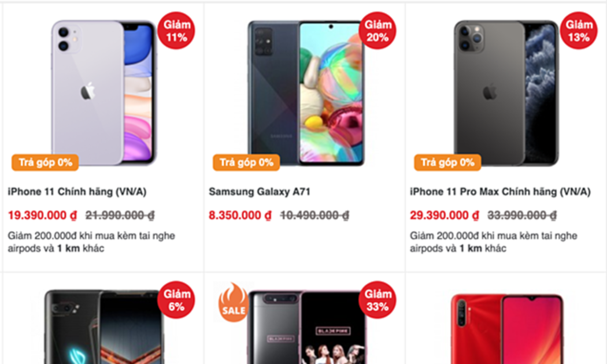Viewport: 607px width, 364px height.
Task: Open the ROG gaming phone image
Action: (105, 327)
